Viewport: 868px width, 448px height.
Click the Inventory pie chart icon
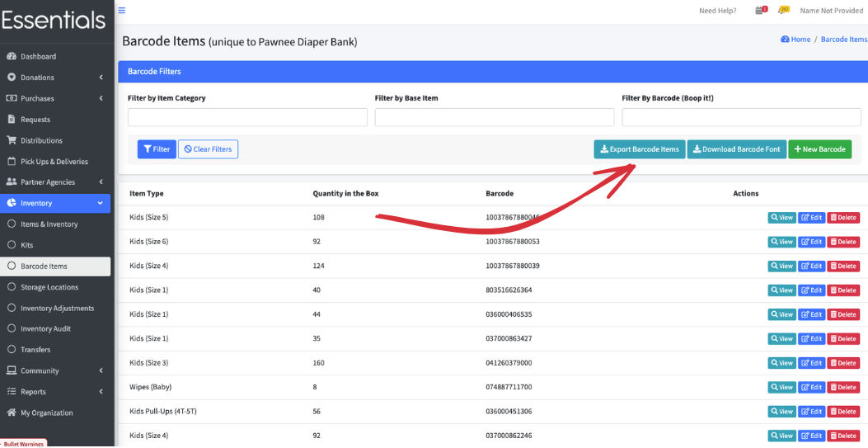point(11,203)
